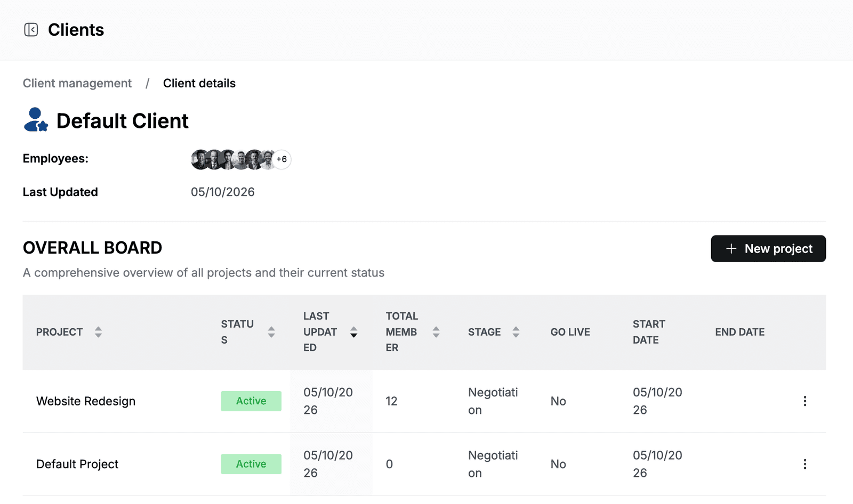Sort by STAGE column arrows
The height and width of the screenshot is (504, 853).
click(516, 332)
